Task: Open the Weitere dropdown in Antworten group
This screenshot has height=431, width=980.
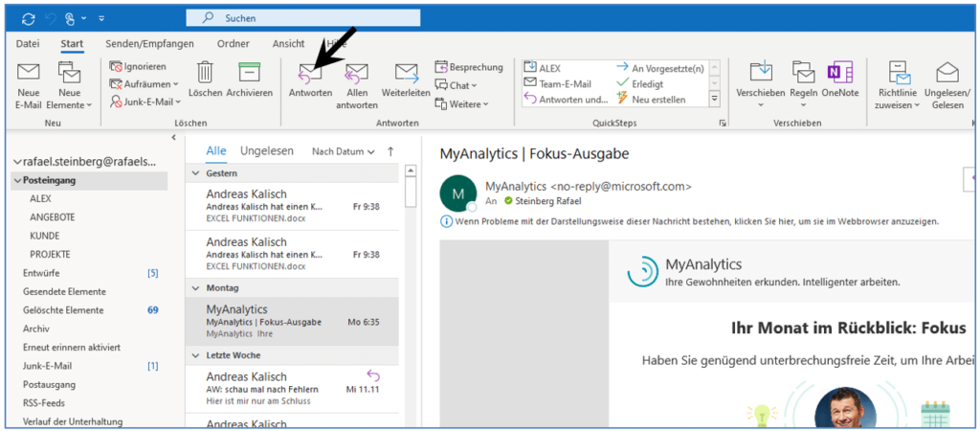Action: [x=462, y=103]
